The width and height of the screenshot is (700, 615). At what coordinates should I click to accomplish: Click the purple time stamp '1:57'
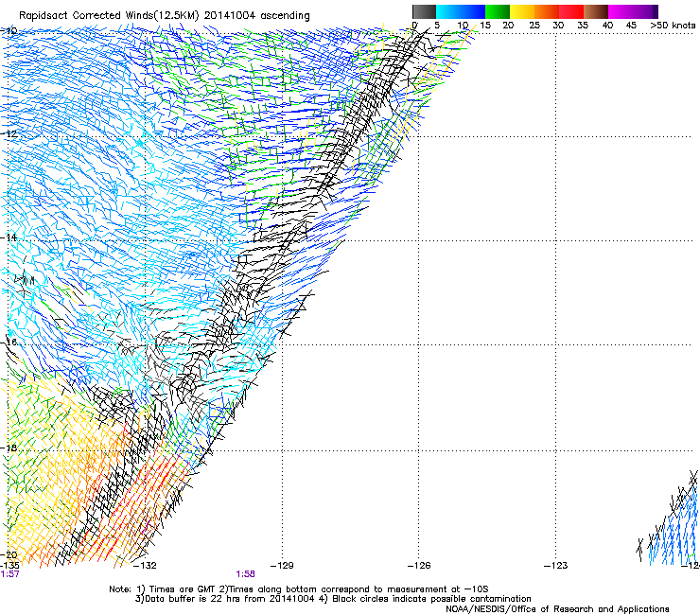coord(10,574)
